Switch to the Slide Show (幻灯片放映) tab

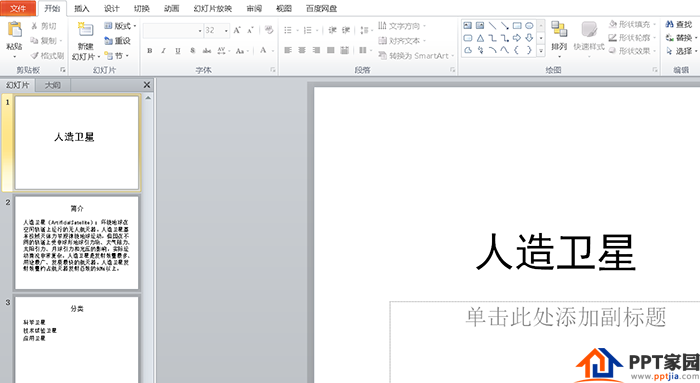pyautogui.click(x=212, y=8)
